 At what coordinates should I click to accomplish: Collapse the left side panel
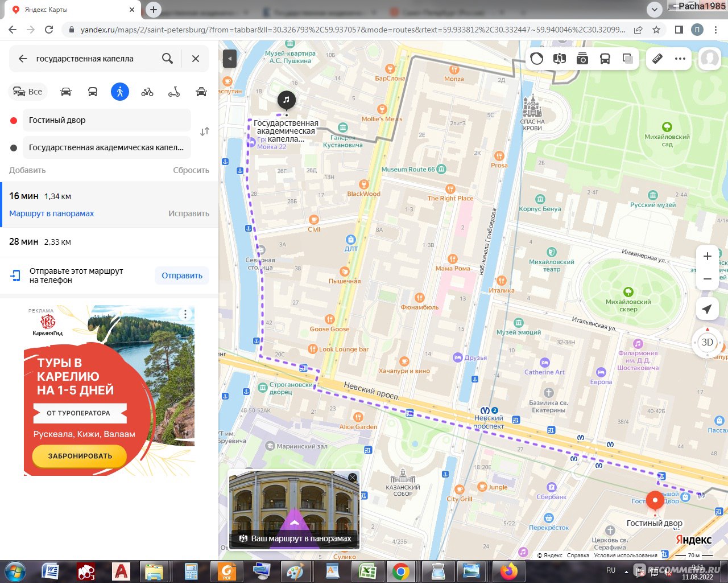pos(229,59)
